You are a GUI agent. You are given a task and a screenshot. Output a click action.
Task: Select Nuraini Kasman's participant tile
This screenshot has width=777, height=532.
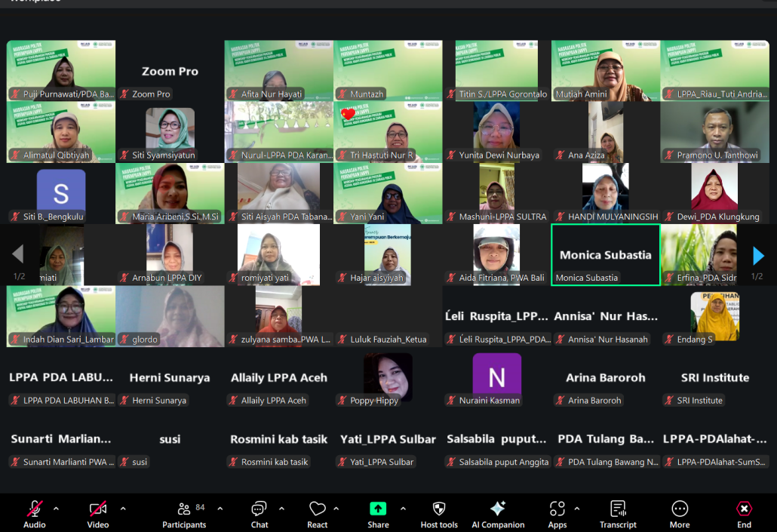496,377
